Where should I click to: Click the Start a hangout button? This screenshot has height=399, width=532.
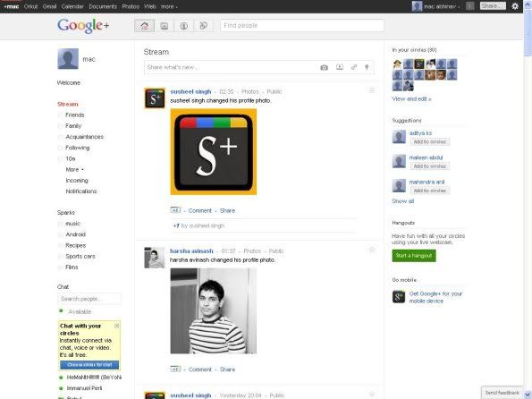coord(414,255)
